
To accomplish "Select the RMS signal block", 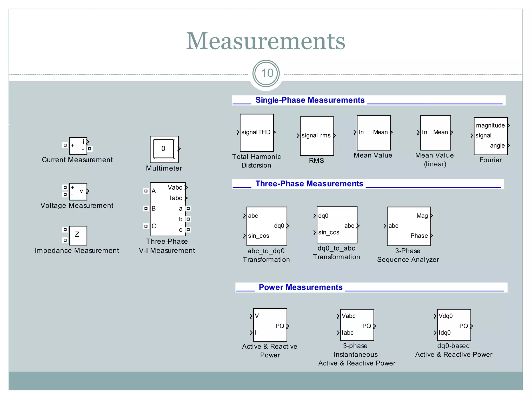I will coord(317,136).
